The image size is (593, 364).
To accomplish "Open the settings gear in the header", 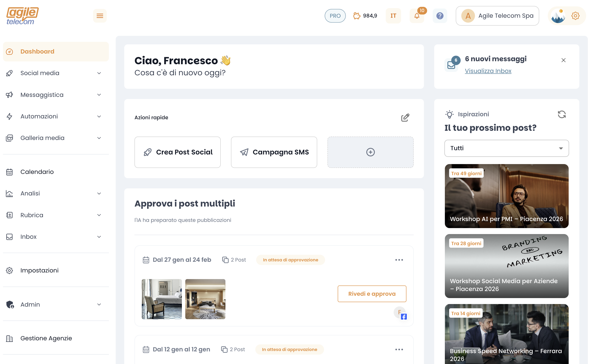I will [575, 16].
